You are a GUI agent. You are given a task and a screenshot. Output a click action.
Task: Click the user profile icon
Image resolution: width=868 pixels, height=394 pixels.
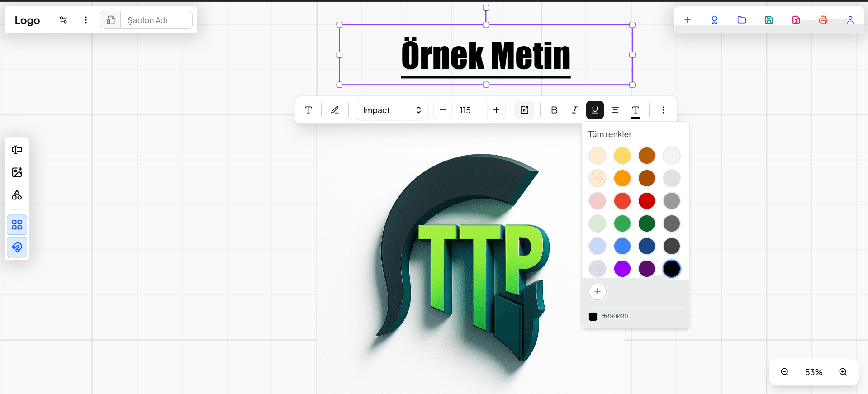850,20
